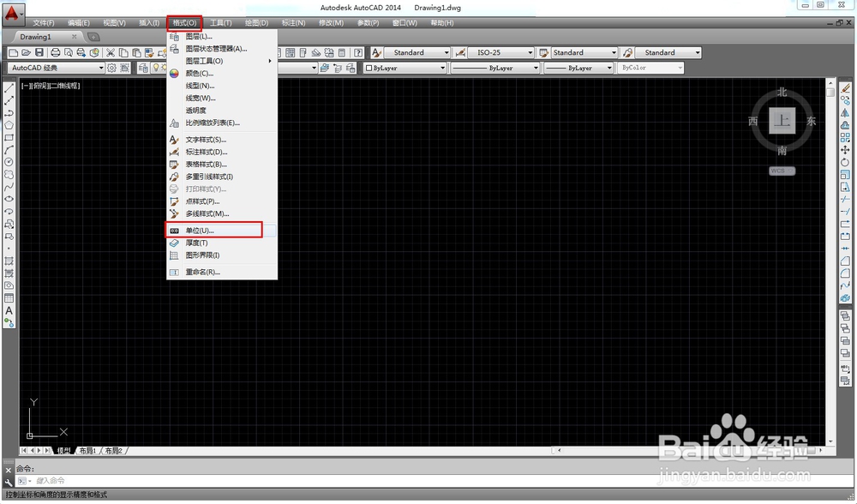Select the Spline draw tool

click(x=9, y=187)
